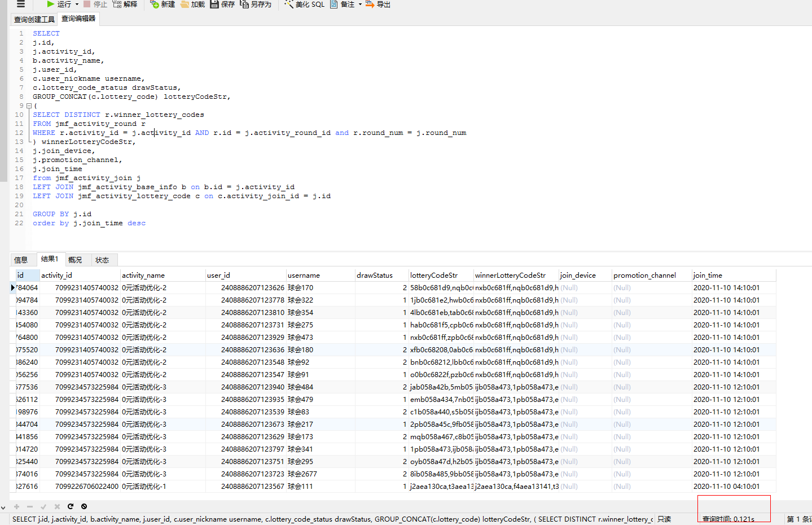Click the stop loading circle icon

coord(84,506)
